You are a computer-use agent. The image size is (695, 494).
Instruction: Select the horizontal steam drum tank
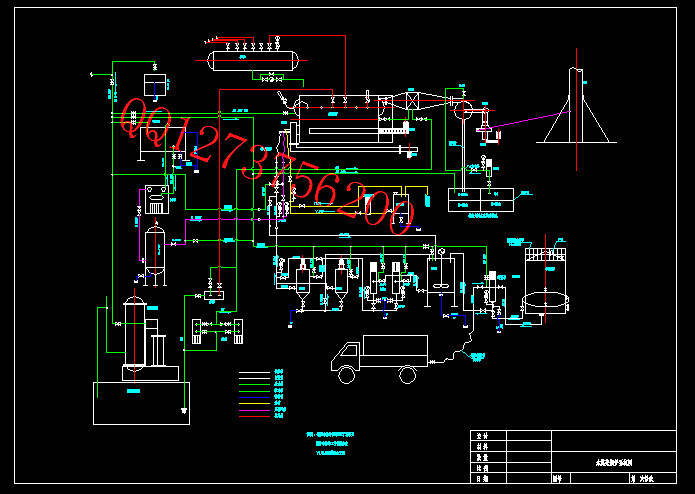[254, 61]
